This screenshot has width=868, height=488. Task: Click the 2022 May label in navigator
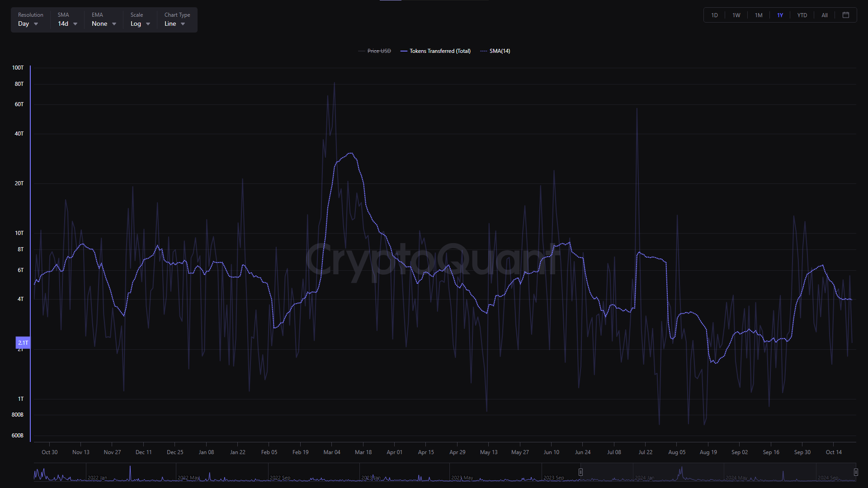pos(189,478)
